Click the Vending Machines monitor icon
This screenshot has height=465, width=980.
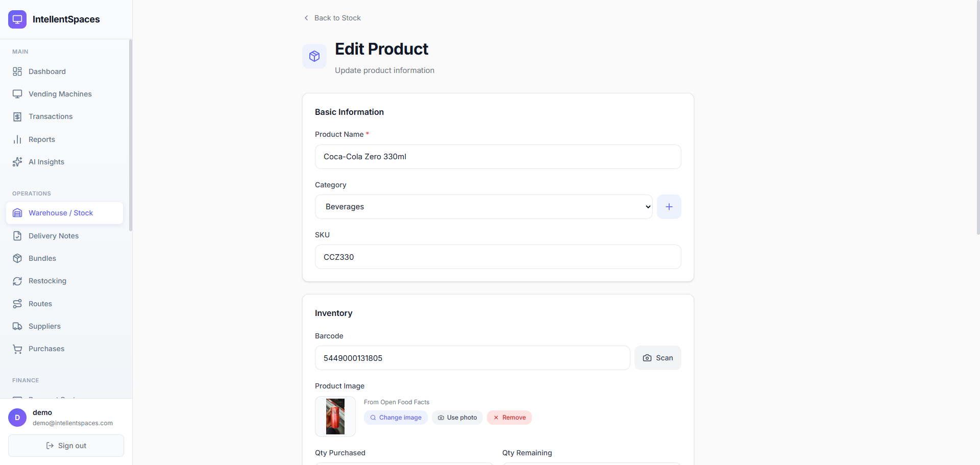[x=17, y=94]
